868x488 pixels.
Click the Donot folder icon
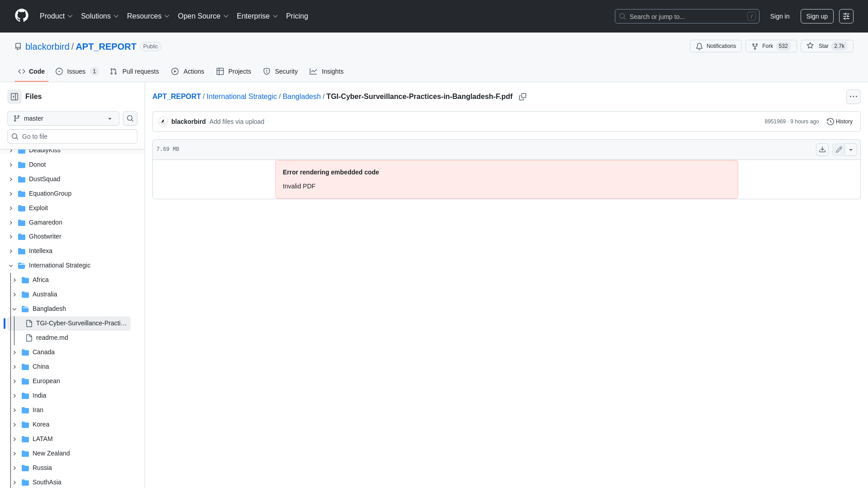click(22, 165)
